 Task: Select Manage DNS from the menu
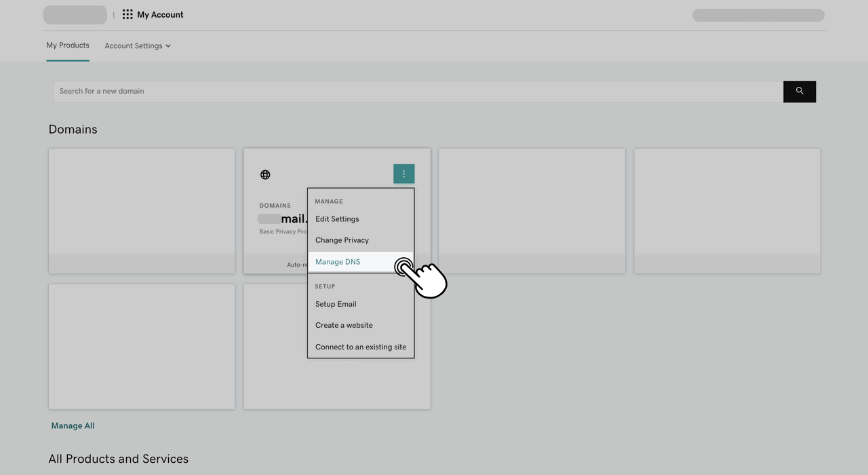[338, 262]
